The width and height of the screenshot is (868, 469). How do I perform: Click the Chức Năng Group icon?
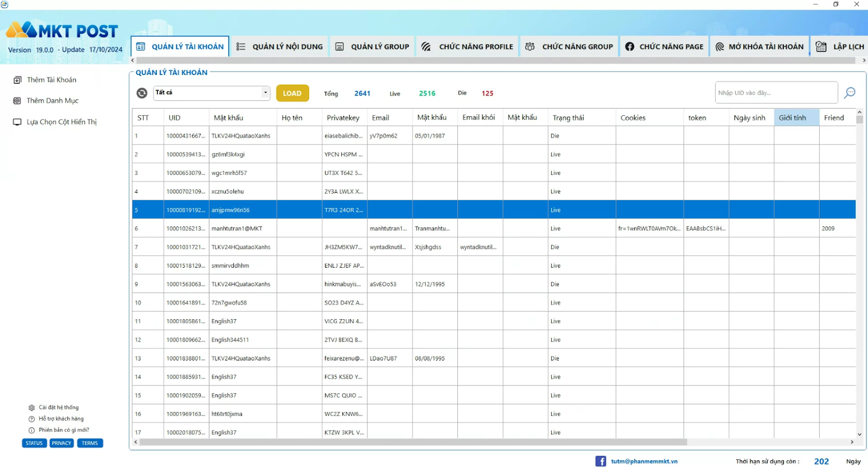[x=530, y=47]
